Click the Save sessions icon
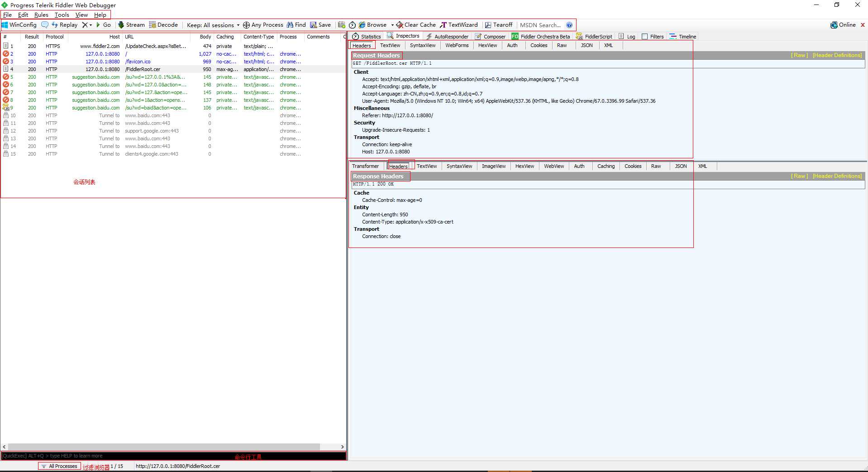Screen dimensions: 868x472 pyautogui.click(x=313, y=25)
